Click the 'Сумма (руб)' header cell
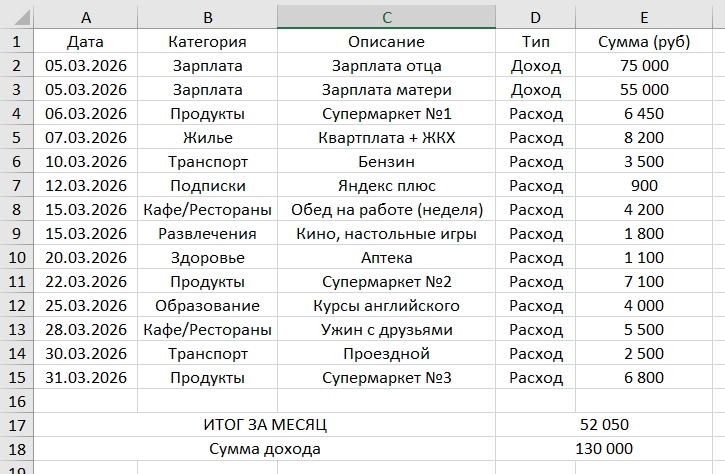 644,42
